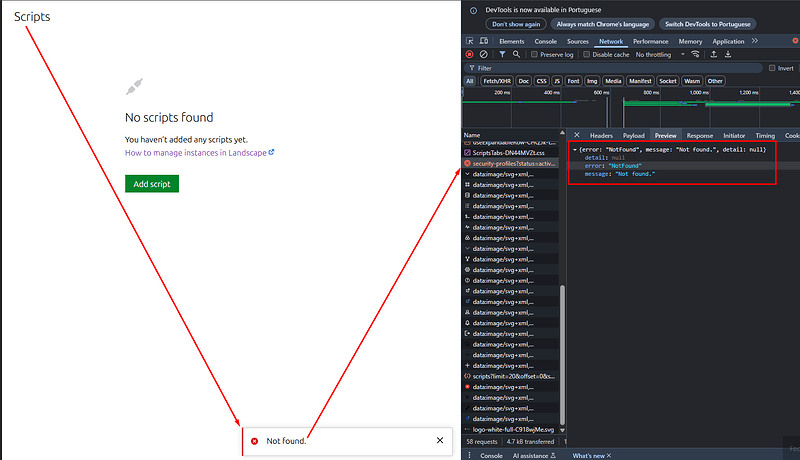Viewport: 800px width, 460px height.
Task: Toggle the device toolbar icon
Action: coord(484,41)
